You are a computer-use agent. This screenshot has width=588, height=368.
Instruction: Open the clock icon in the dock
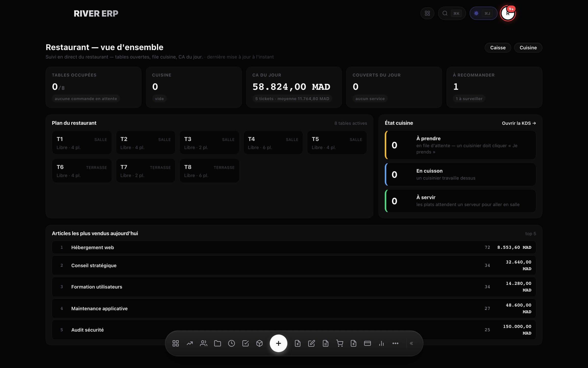pyautogui.click(x=232, y=343)
